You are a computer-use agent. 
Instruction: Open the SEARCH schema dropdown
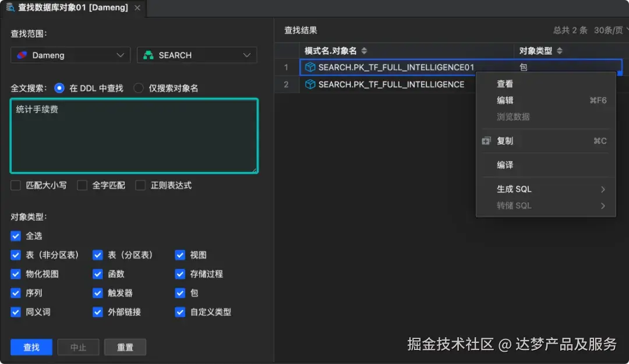197,55
